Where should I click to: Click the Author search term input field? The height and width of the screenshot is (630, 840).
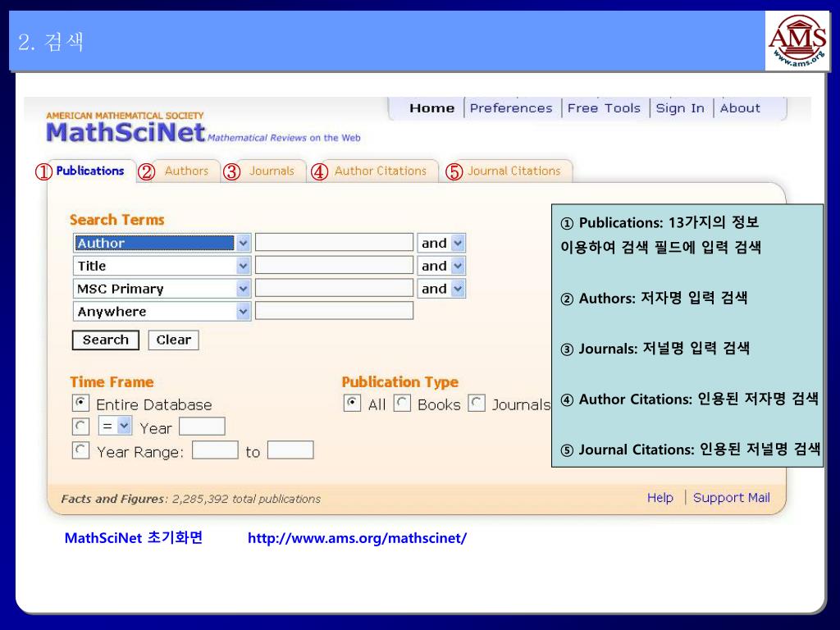[x=334, y=243]
